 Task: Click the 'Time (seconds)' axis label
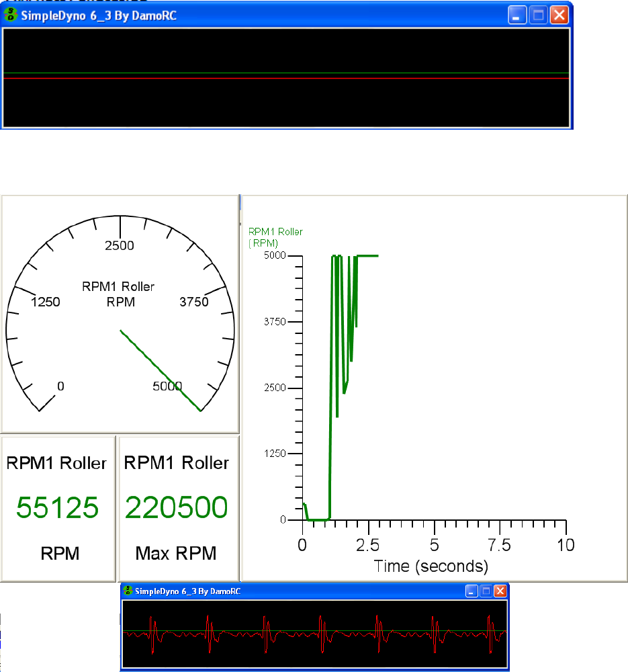[x=431, y=566]
